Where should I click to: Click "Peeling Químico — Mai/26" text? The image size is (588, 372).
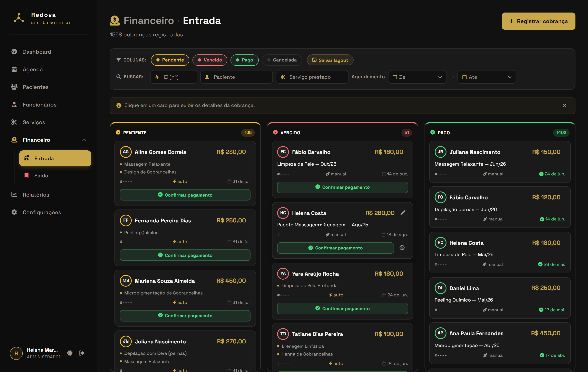click(x=464, y=300)
